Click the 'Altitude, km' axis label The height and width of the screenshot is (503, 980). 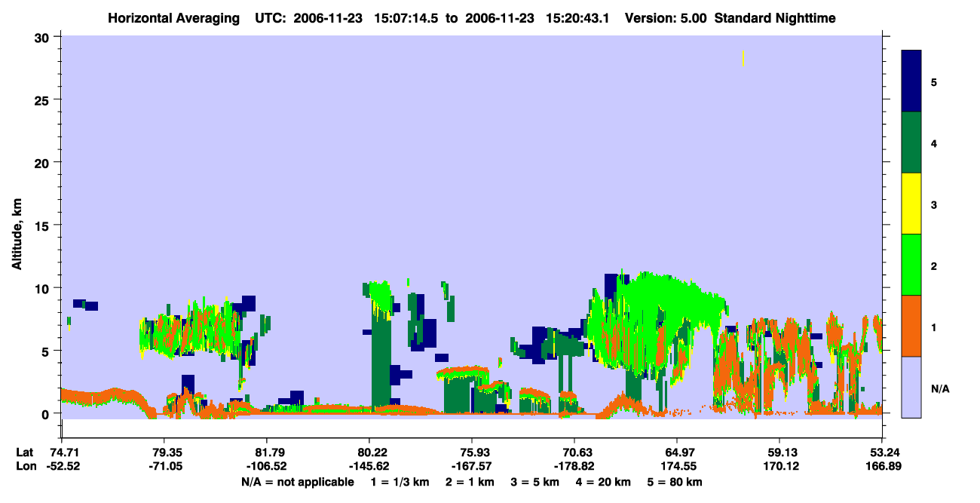(x=17, y=232)
